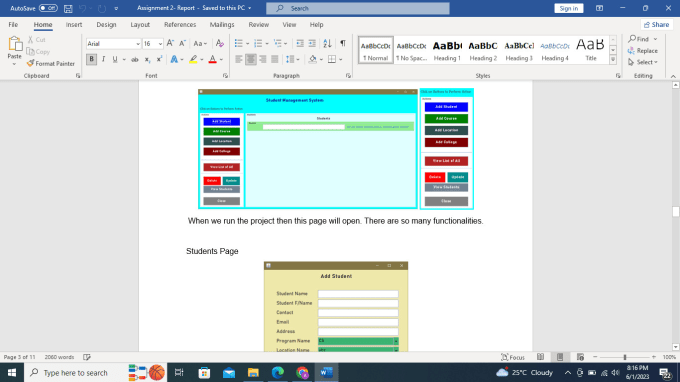Image resolution: width=680 pixels, height=382 pixels.
Task: Switch to the References tab
Action: click(180, 25)
